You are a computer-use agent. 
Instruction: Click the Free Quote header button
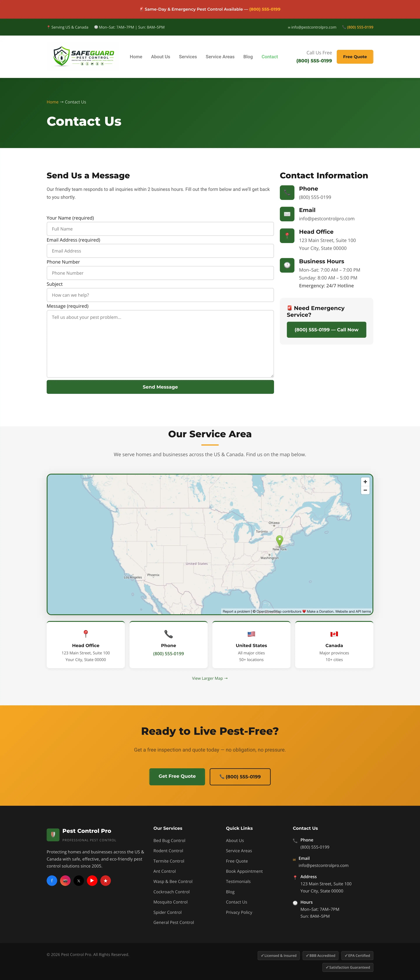point(355,57)
